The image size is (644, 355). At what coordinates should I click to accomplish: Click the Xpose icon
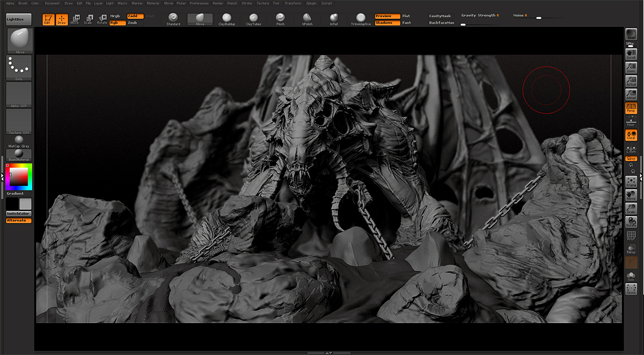coord(631,289)
